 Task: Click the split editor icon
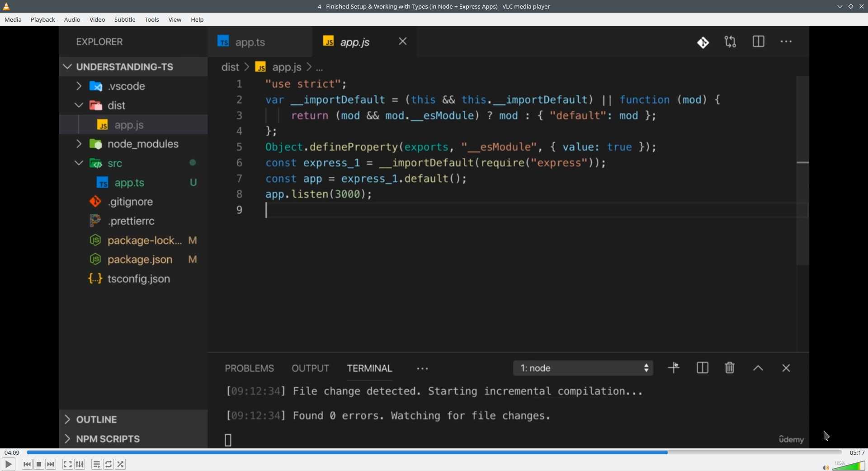[x=759, y=42]
